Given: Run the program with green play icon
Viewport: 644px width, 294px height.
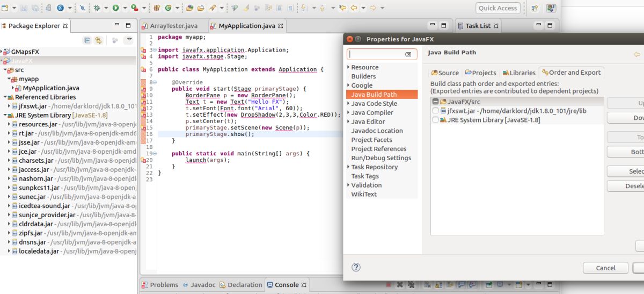Looking at the screenshot, I should coord(115,8).
